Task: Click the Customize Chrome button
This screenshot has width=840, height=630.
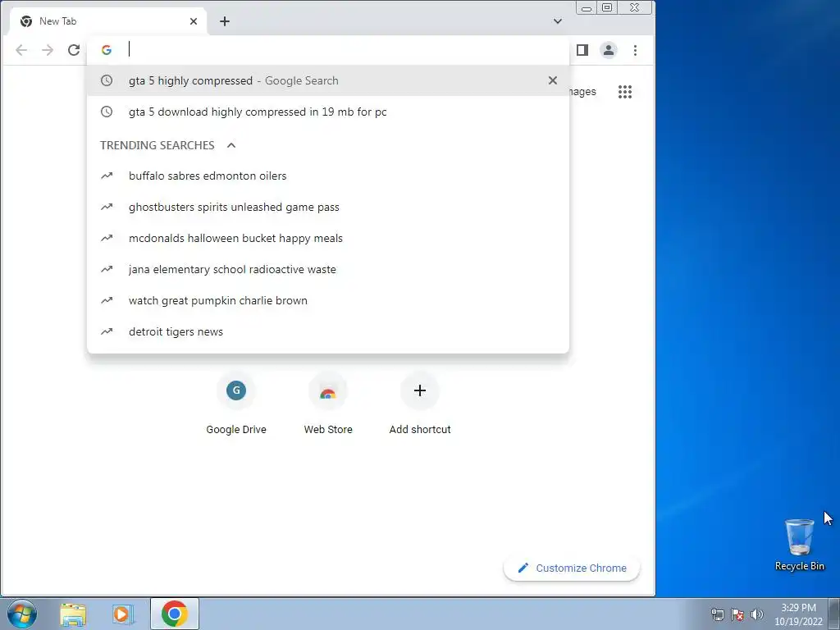Action: pos(572,568)
